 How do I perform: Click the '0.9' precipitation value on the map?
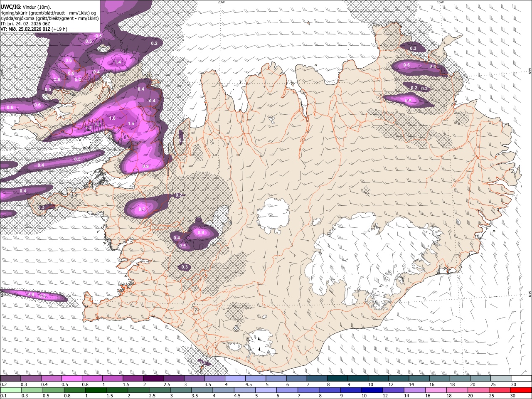pyautogui.click(x=145, y=166)
